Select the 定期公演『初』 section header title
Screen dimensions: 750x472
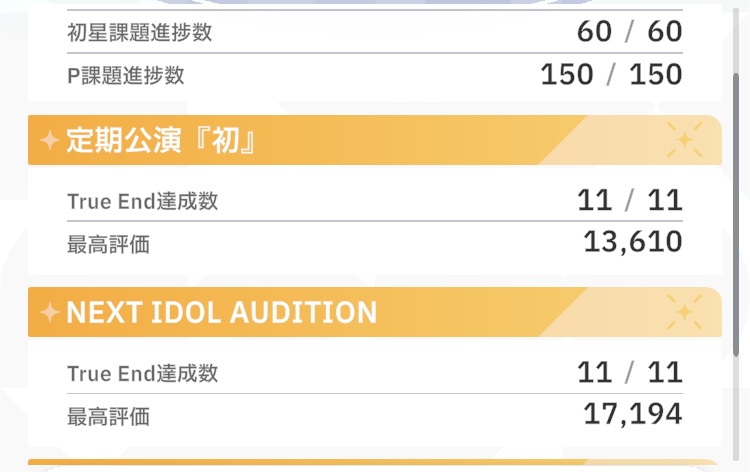[161, 141]
